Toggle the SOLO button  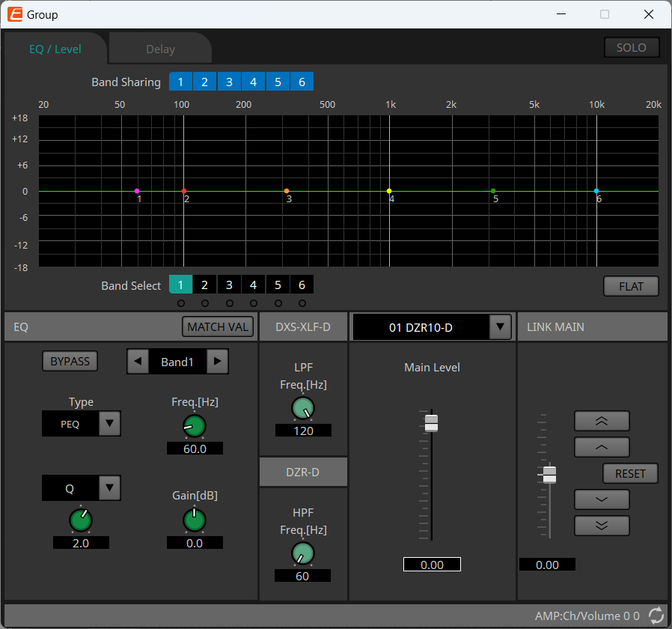pyautogui.click(x=631, y=47)
